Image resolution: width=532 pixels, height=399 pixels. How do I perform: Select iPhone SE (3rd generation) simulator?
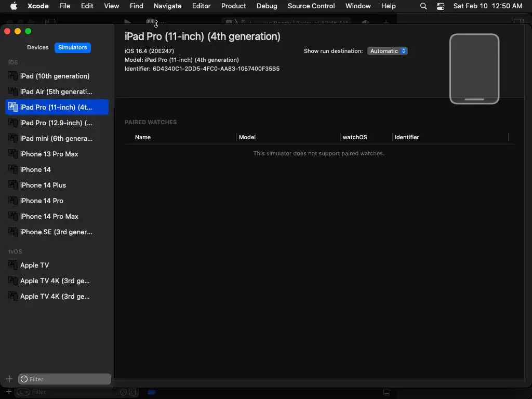[57, 232]
